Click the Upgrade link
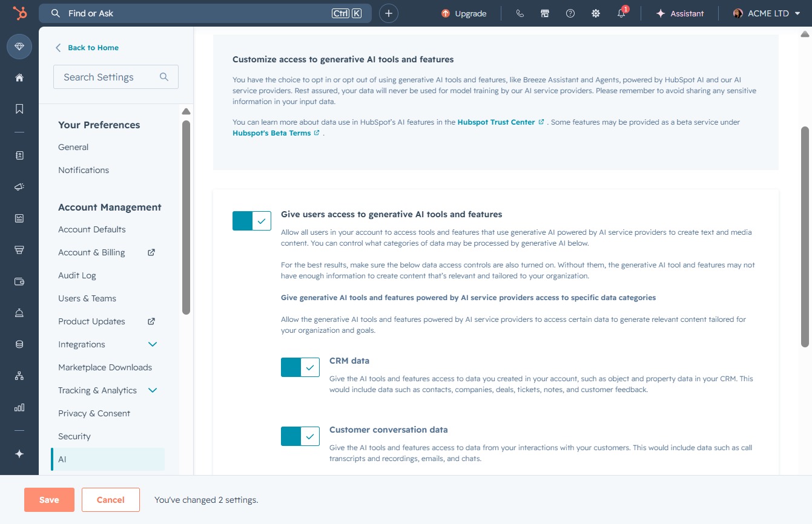Screen dimensions: 812x524 tap(470, 13)
